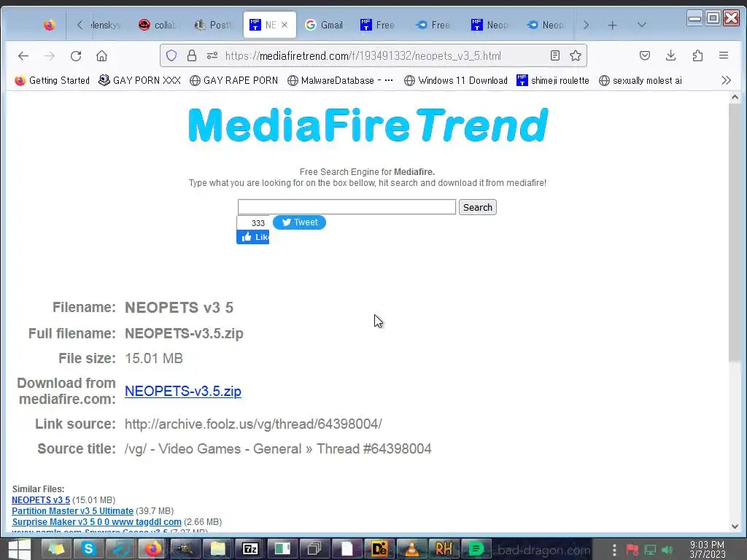Click the address bar URL

(x=363, y=56)
